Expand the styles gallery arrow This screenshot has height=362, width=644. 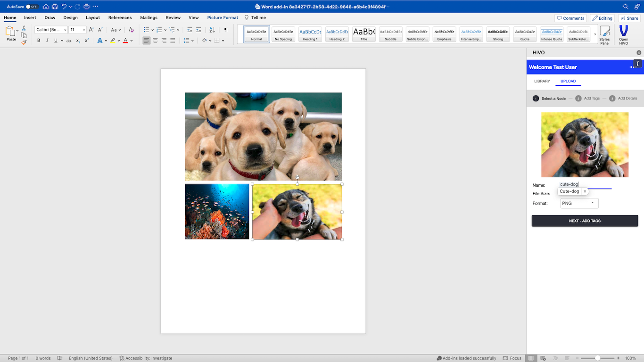(594, 34)
